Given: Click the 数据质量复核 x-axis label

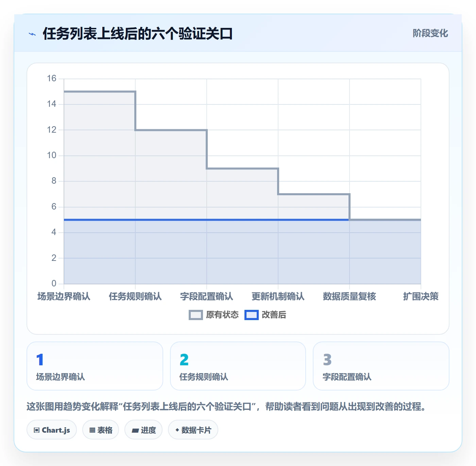Looking at the screenshot, I should click(350, 297).
